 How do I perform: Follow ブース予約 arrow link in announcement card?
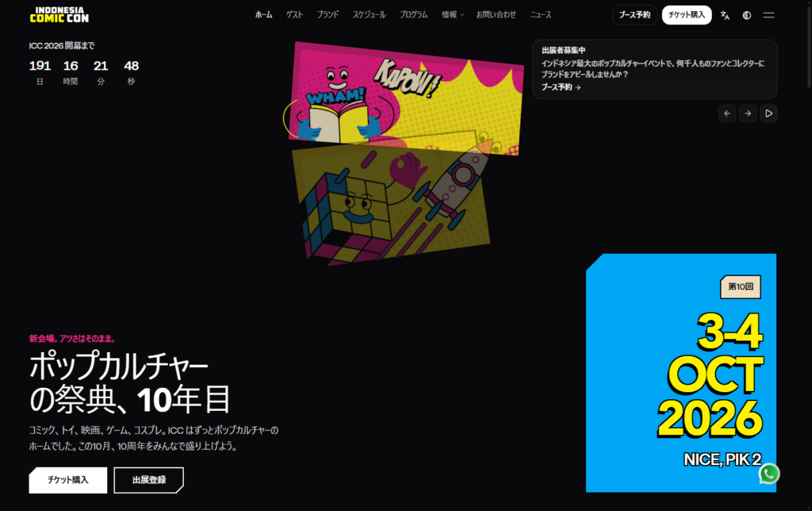pos(561,87)
